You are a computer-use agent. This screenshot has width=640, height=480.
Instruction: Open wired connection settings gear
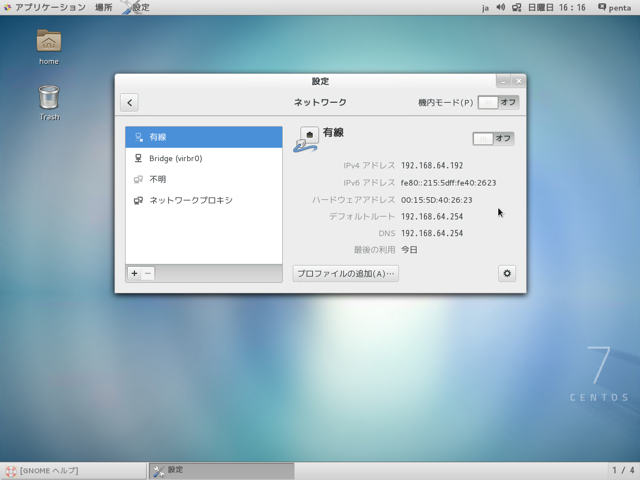click(507, 273)
